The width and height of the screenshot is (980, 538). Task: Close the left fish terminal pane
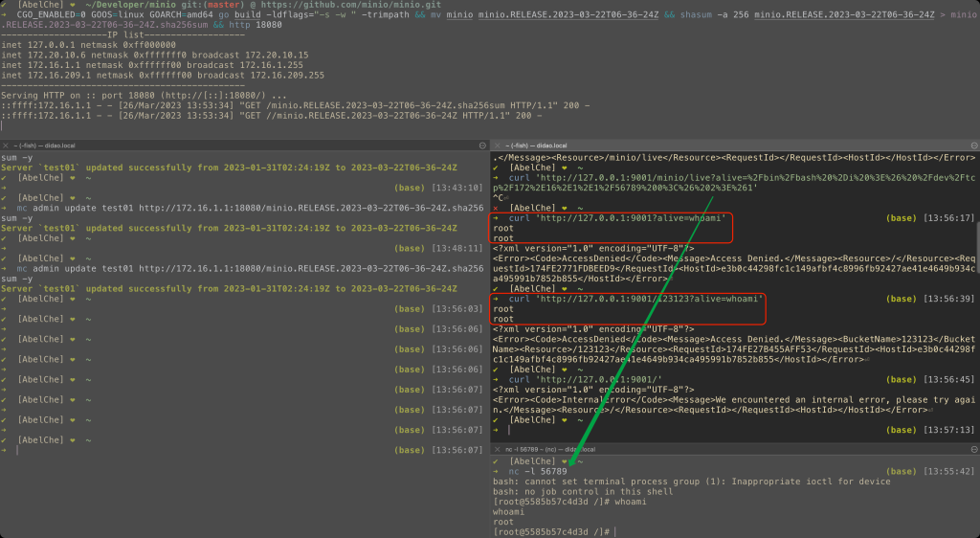point(6,146)
